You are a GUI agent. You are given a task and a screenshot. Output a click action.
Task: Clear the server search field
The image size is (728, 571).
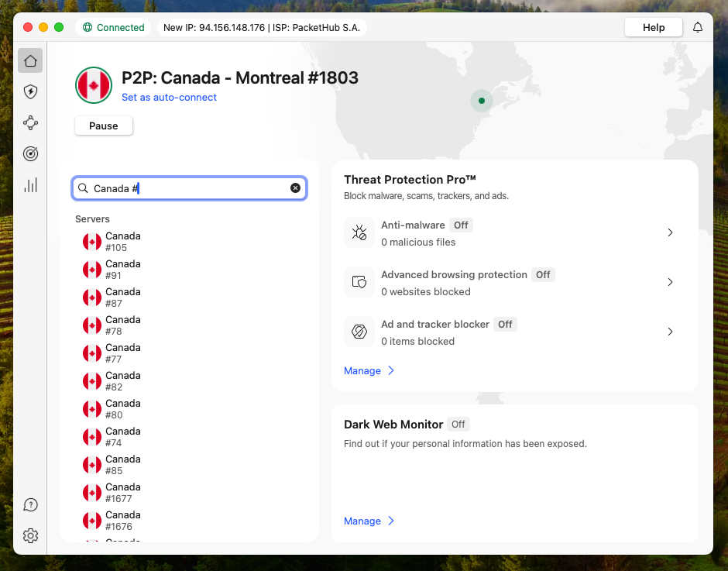[295, 187]
